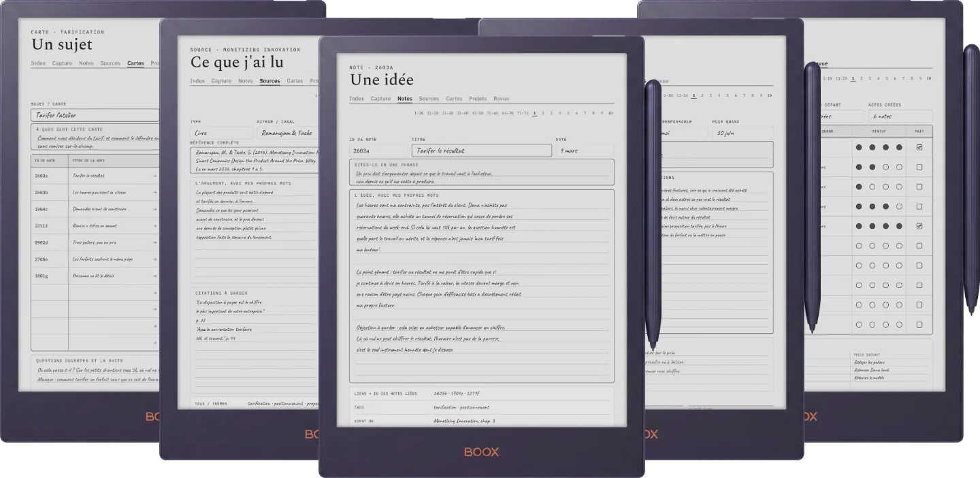Select card row title Tarifer le résultat
Viewport: 980px width, 478px height.
(88, 176)
